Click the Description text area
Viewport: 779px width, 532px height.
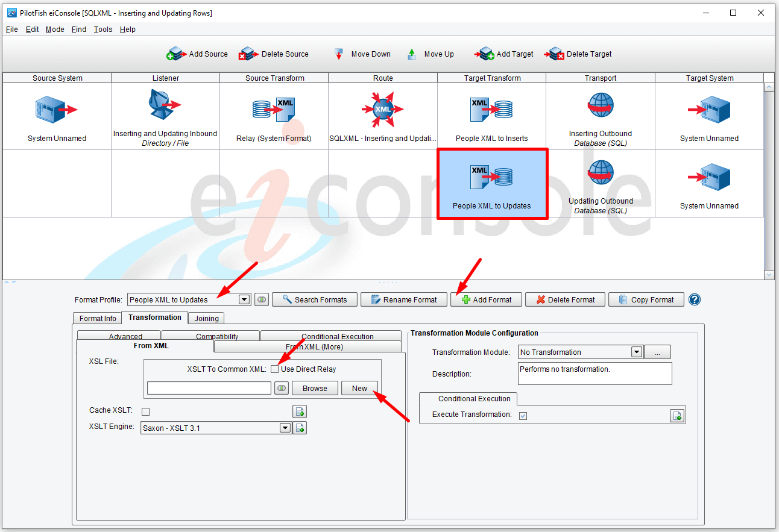[x=595, y=374]
